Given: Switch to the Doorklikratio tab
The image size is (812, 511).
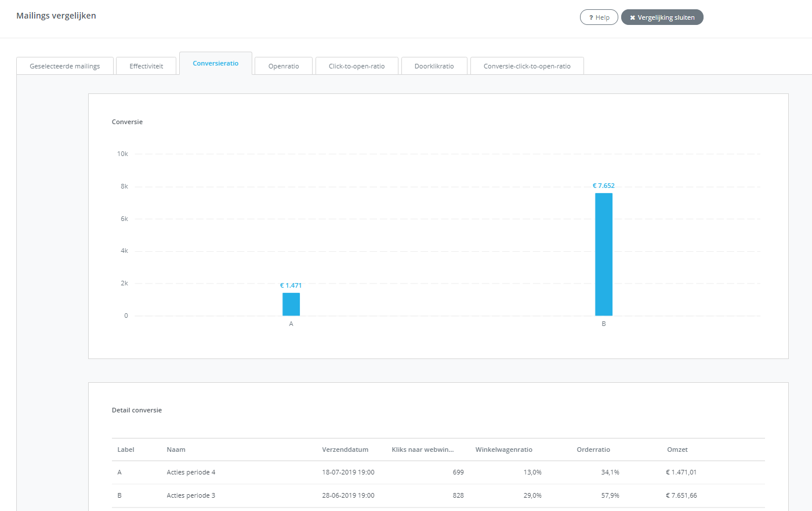Looking at the screenshot, I should pyautogui.click(x=434, y=66).
